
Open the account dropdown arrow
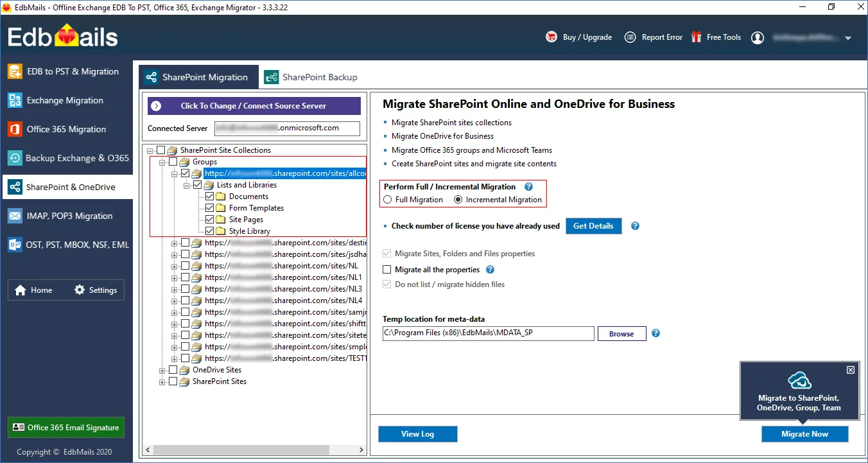click(848, 38)
